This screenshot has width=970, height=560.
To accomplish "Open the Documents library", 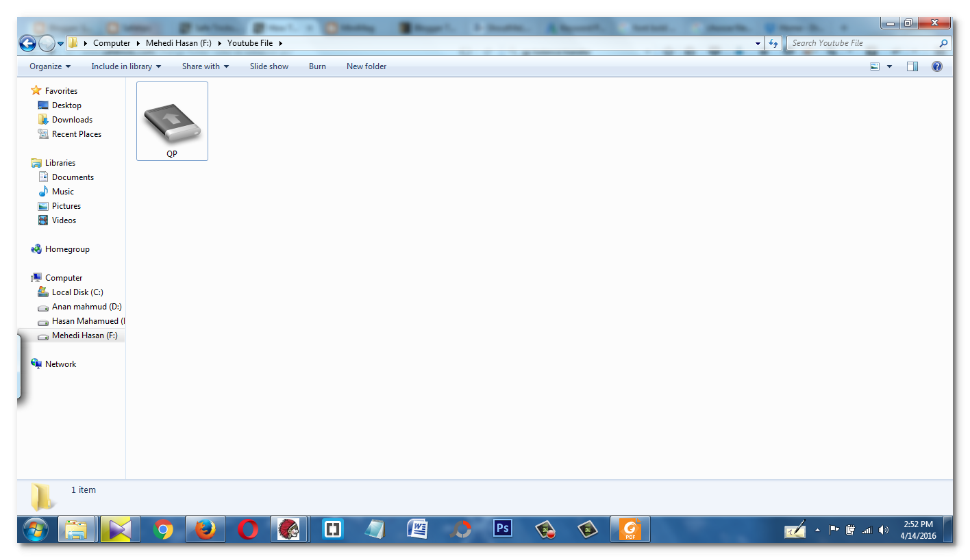I will click(73, 177).
